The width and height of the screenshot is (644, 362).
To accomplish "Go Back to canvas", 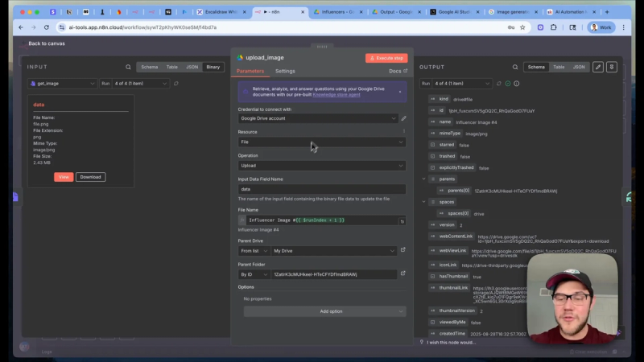I will pyautogui.click(x=47, y=43).
